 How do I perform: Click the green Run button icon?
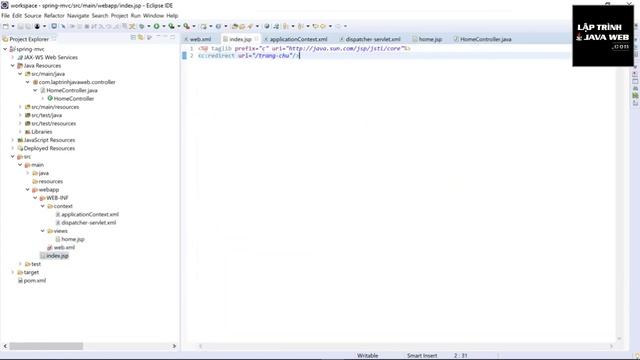click(x=156, y=26)
